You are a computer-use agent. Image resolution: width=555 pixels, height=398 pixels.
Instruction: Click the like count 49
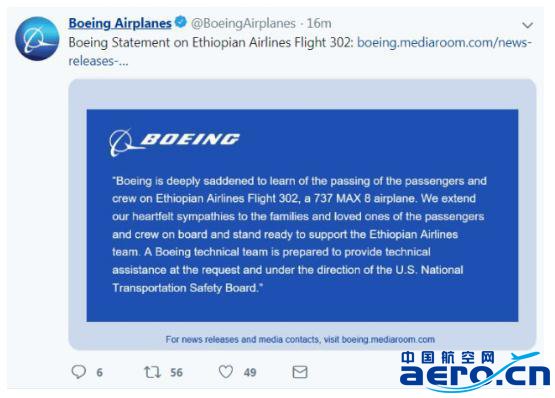point(250,373)
